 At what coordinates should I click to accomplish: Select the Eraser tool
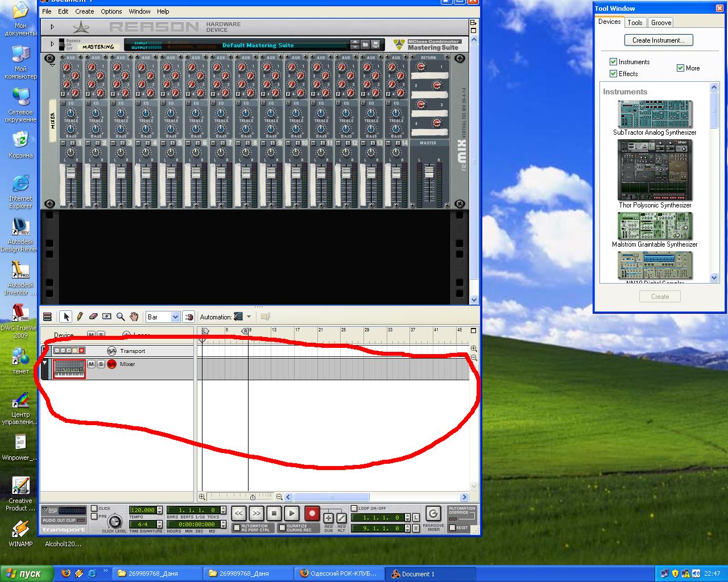[x=93, y=317]
